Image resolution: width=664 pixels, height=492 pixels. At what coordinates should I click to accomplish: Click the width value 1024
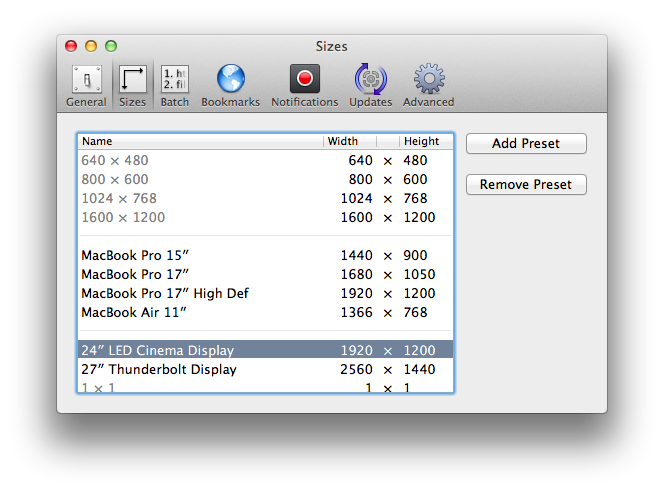[x=357, y=199]
